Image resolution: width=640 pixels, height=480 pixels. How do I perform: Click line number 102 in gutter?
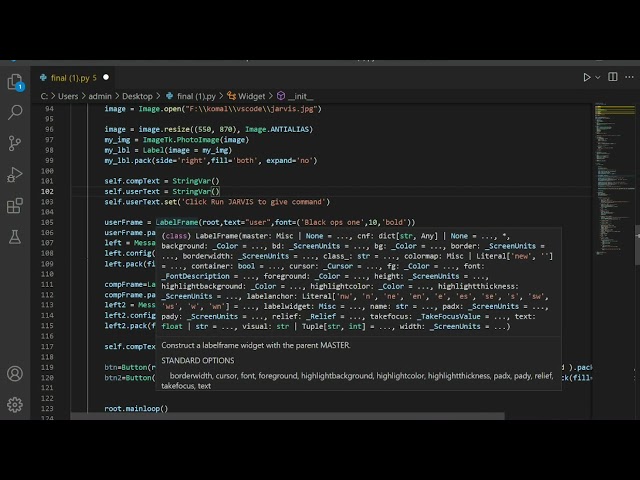[x=47, y=191]
